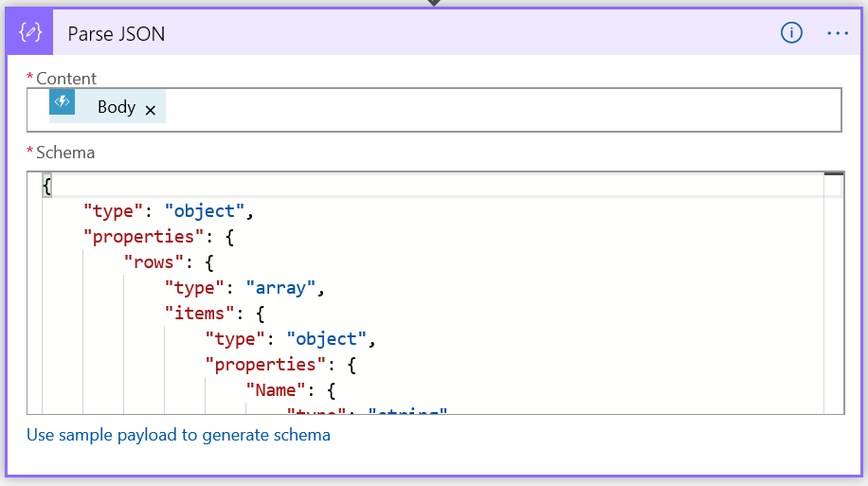Select the Body dynamic content token

click(x=116, y=107)
